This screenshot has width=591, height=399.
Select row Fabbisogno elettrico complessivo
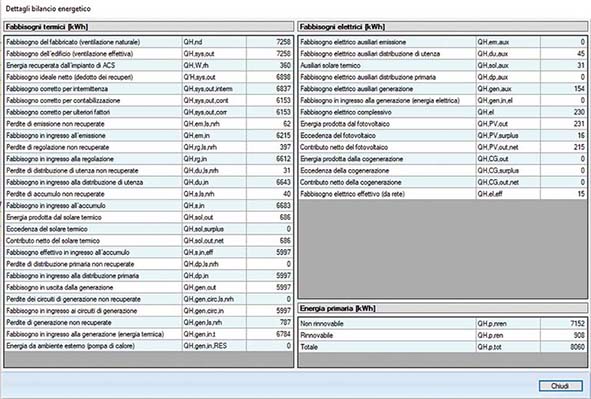click(442, 112)
